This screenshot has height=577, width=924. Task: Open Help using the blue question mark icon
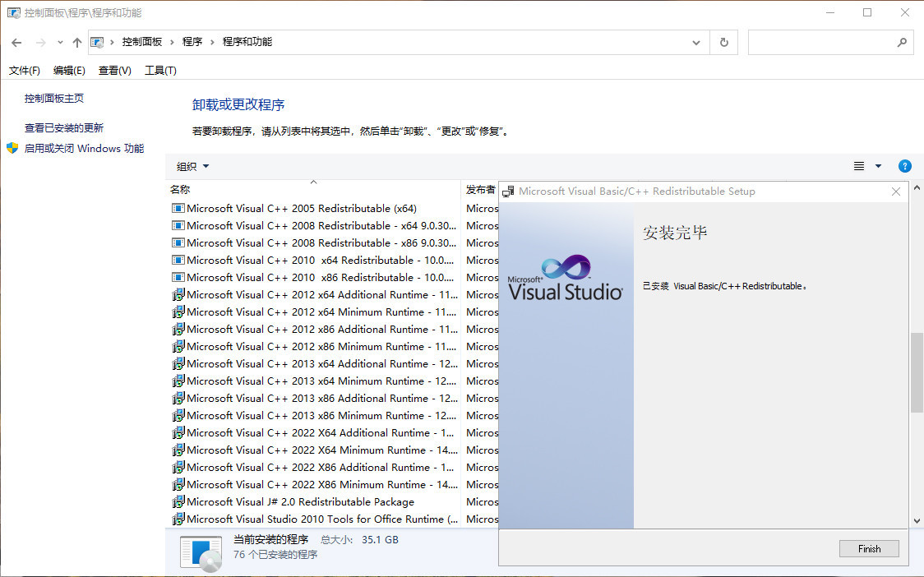point(905,165)
